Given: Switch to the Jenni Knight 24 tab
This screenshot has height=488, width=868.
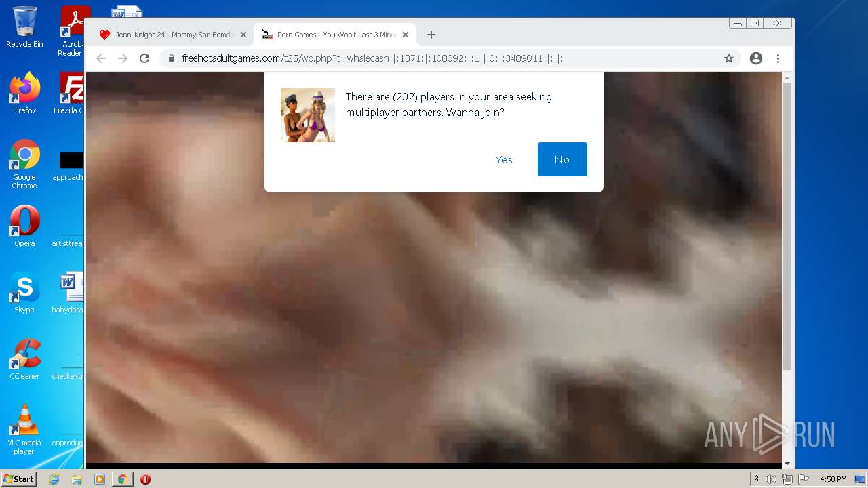Looking at the screenshot, I should coord(173,35).
